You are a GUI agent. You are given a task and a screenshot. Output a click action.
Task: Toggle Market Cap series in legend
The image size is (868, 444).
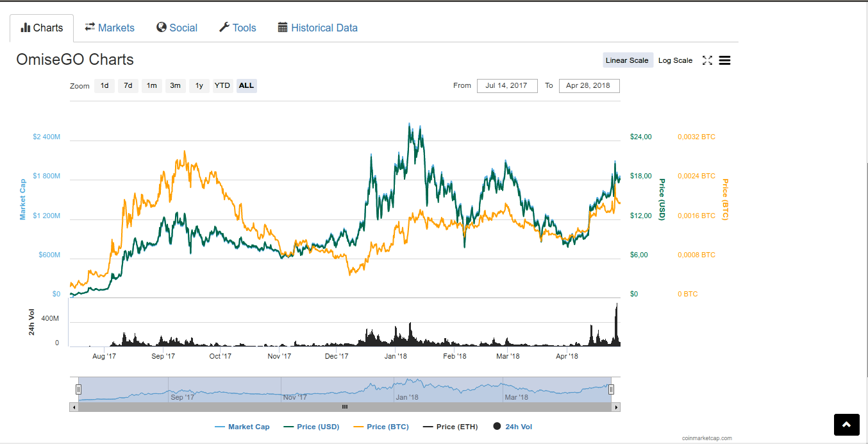click(242, 427)
